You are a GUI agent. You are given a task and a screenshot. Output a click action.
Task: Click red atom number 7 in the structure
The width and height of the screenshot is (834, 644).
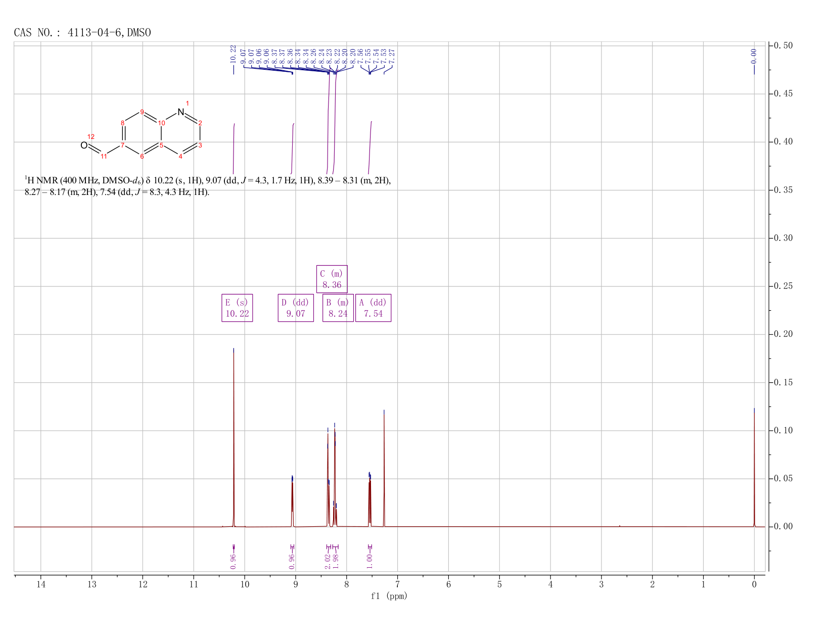click(123, 145)
